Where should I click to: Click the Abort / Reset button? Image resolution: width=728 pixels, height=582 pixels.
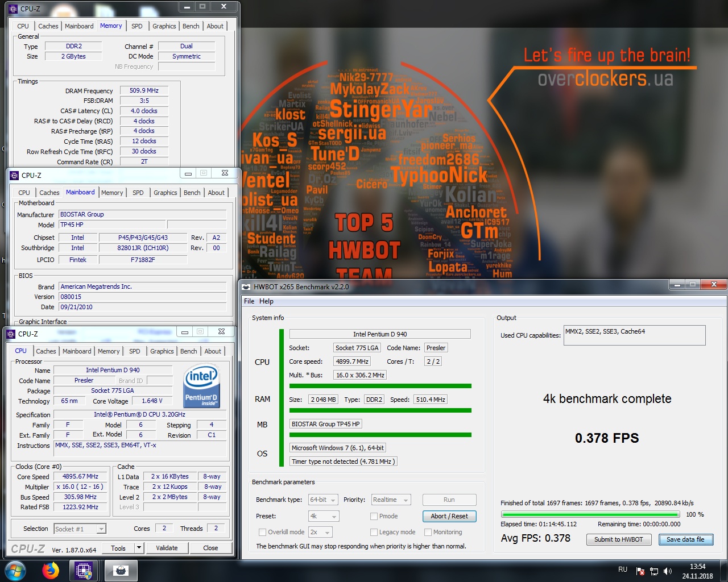point(449,516)
